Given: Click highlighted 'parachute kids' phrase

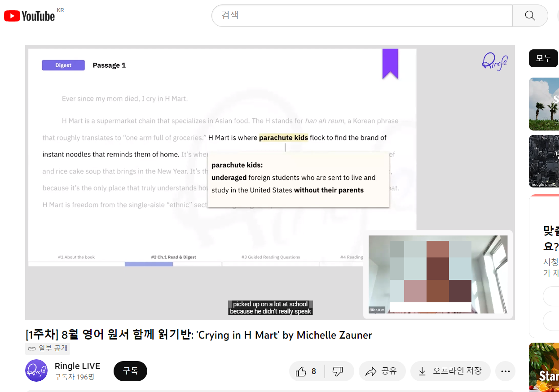Looking at the screenshot, I should click(x=284, y=138).
